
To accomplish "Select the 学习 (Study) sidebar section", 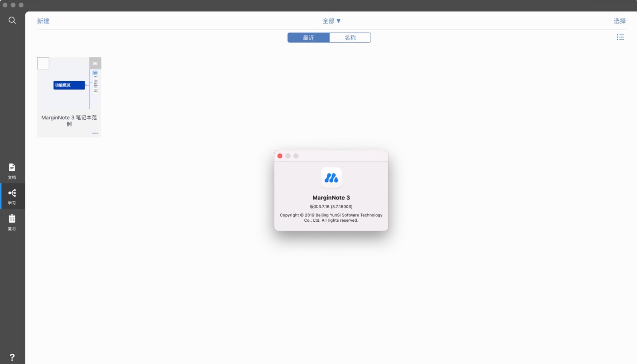I will point(12,196).
